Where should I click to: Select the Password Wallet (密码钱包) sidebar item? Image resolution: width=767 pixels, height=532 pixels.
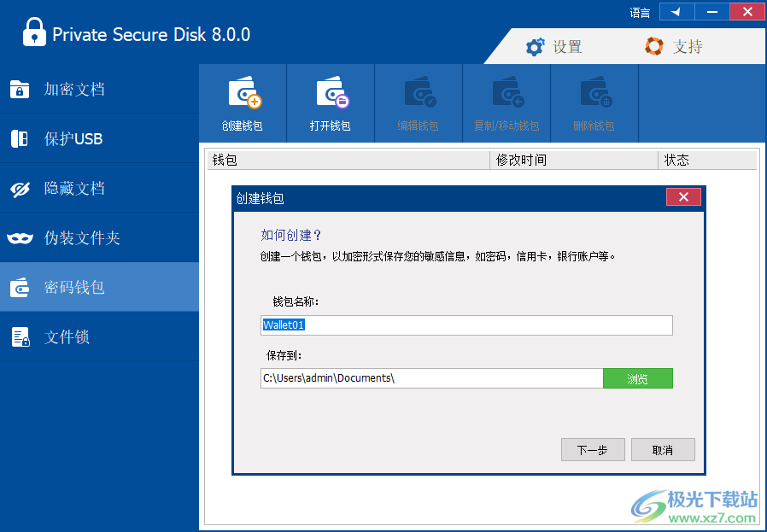[x=99, y=287]
